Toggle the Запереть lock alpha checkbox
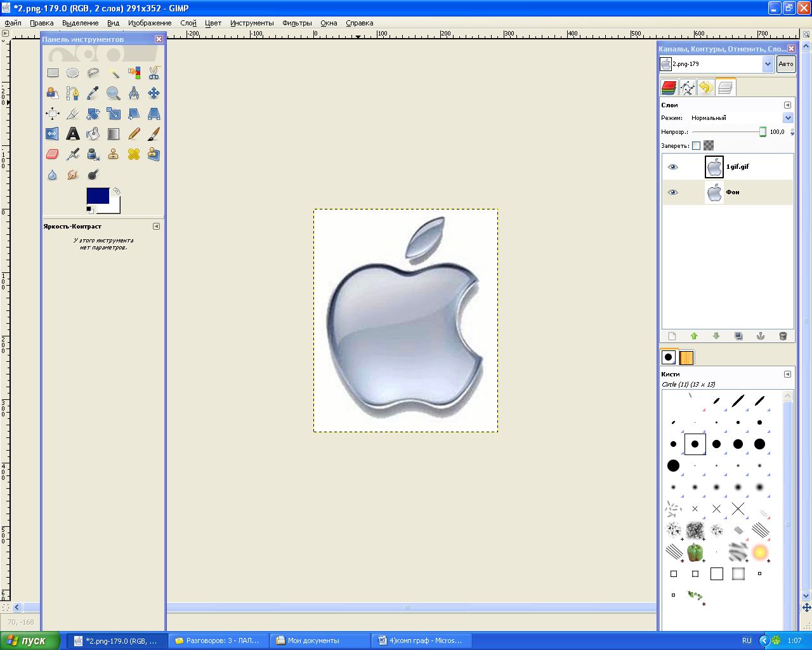Image resolution: width=812 pixels, height=650 pixels. 696,145
